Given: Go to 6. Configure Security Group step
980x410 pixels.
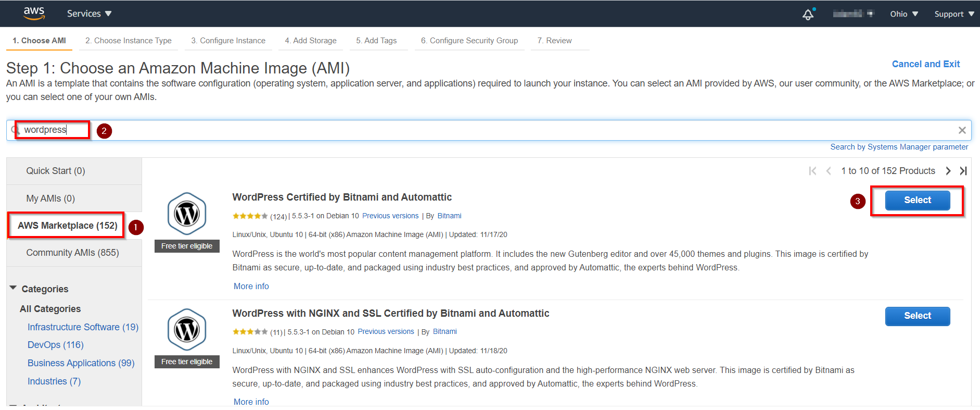Looking at the screenshot, I should pyautogui.click(x=469, y=41).
